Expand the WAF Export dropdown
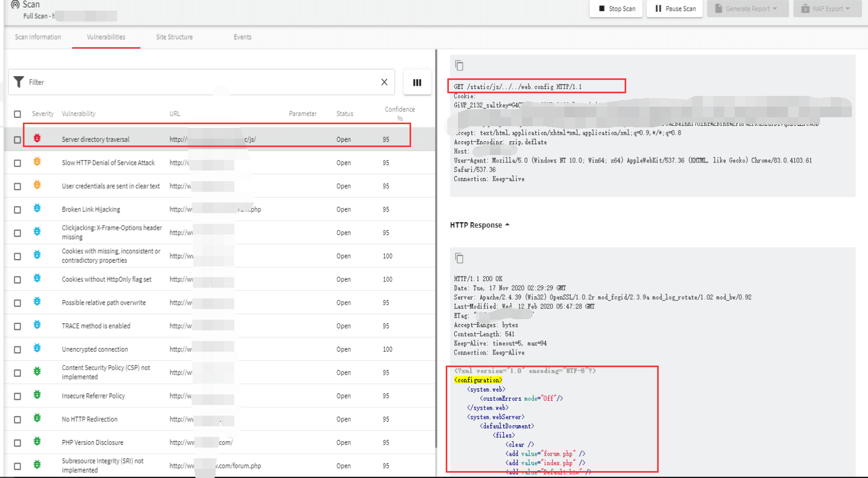The width and height of the screenshot is (868, 478). pyautogui.click(x=827, y=9)
